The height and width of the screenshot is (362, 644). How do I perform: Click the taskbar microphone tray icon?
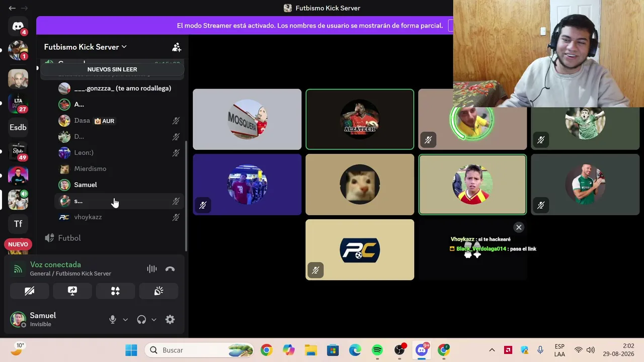pyautogui.click(x=540, y=350)
